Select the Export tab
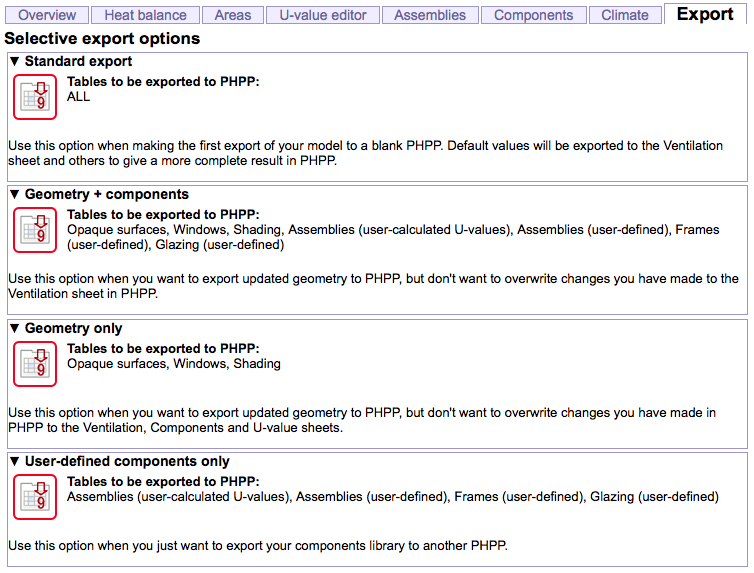 (705, 14)
